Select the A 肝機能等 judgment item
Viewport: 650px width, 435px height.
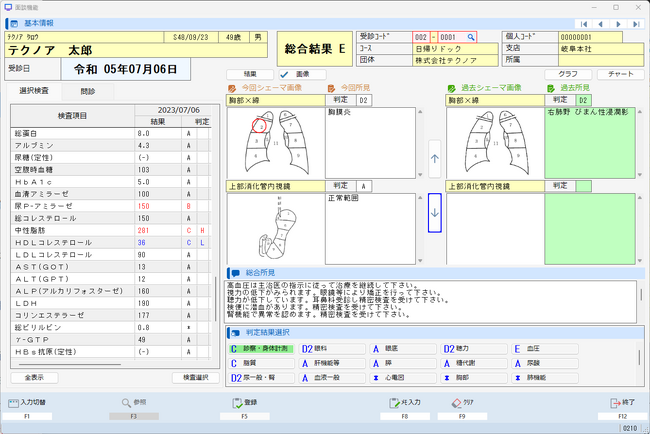pyautogui.click(x=332, y=363)
